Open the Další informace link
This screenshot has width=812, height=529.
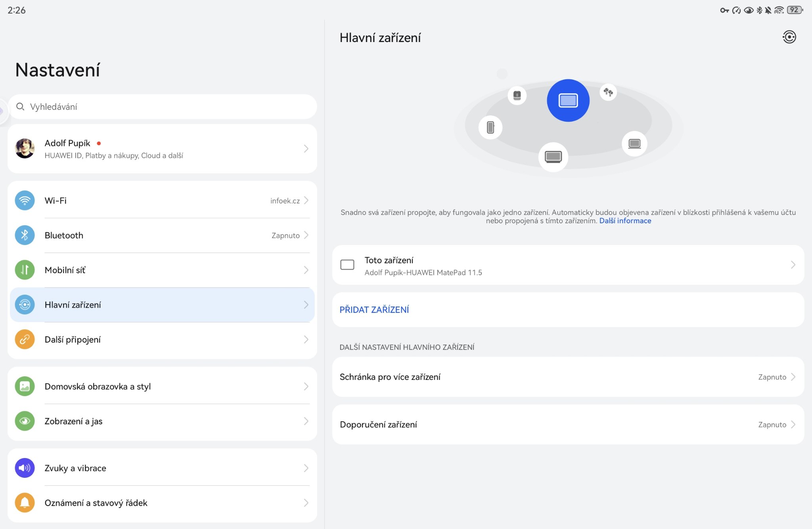[x=625, y=221]
